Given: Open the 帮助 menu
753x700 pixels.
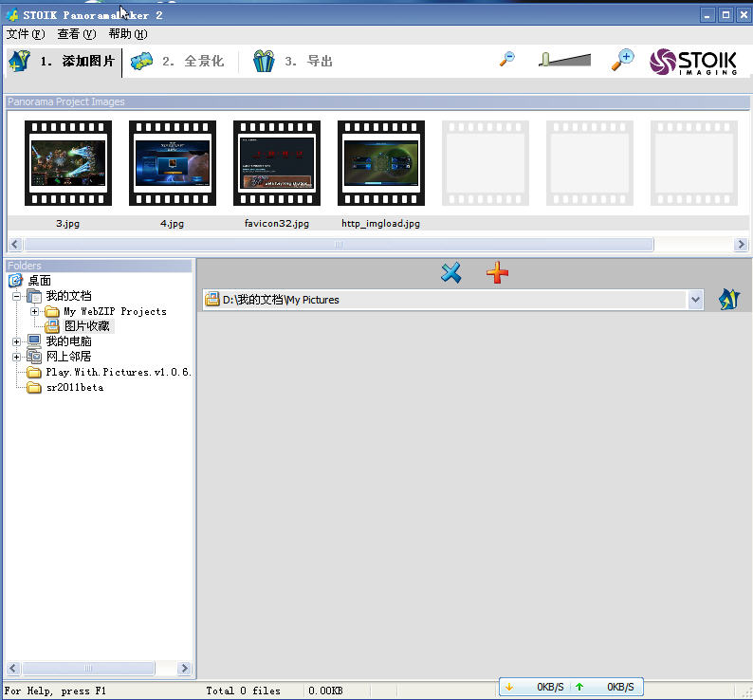Looking at the screenshot, I should click(127, 34).
